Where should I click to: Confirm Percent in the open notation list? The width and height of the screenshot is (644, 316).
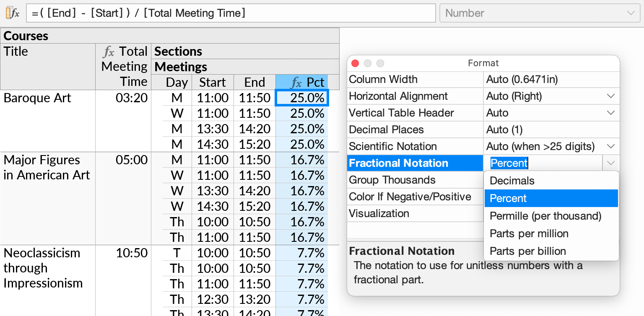point(508,198)
